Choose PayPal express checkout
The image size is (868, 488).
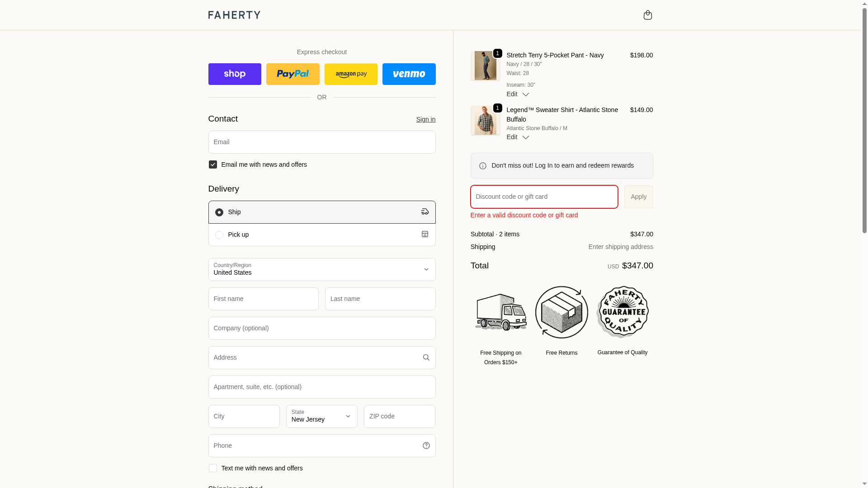(292, 74)
